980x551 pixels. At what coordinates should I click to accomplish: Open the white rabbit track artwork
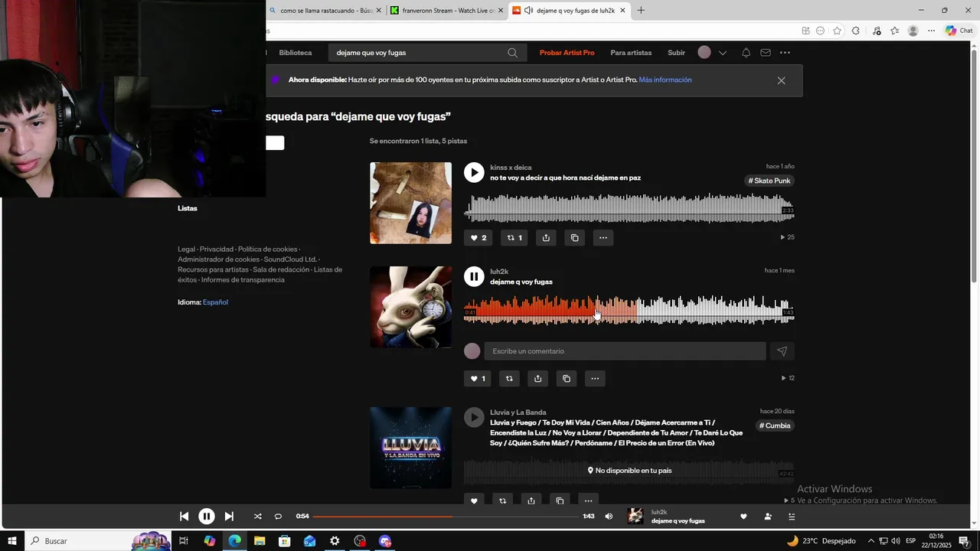(411, 307)
